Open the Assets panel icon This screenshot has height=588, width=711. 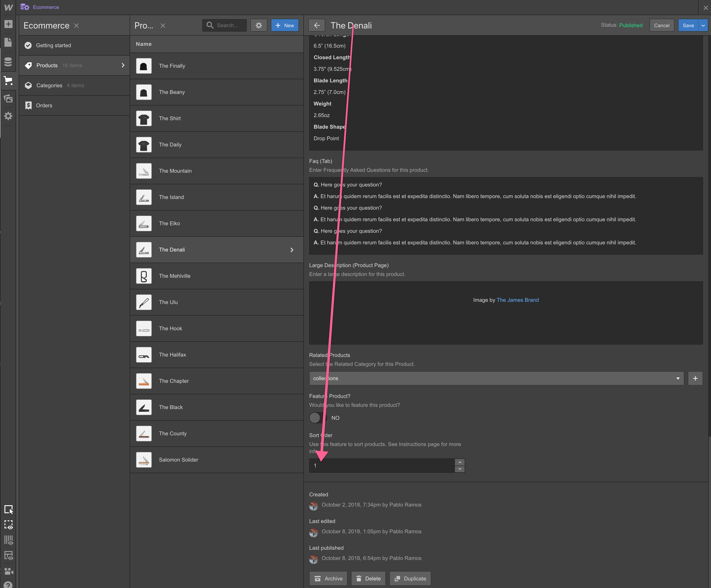8,98
